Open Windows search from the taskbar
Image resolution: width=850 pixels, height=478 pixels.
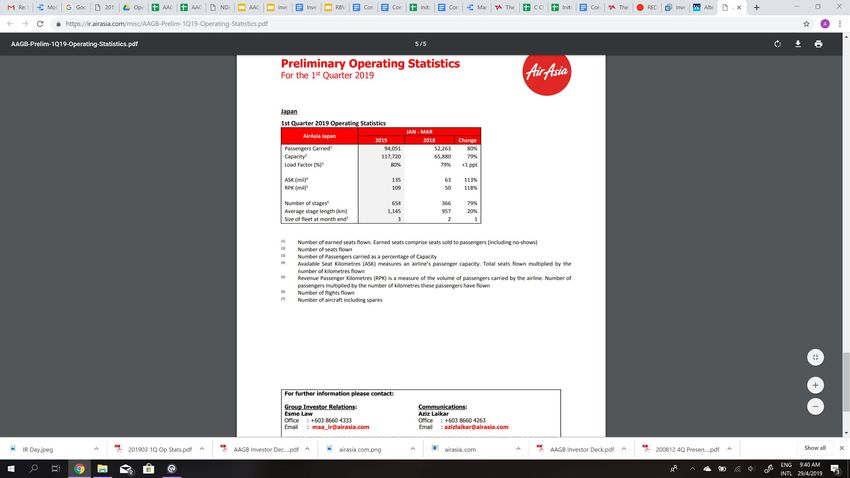(x=34, y=469)
